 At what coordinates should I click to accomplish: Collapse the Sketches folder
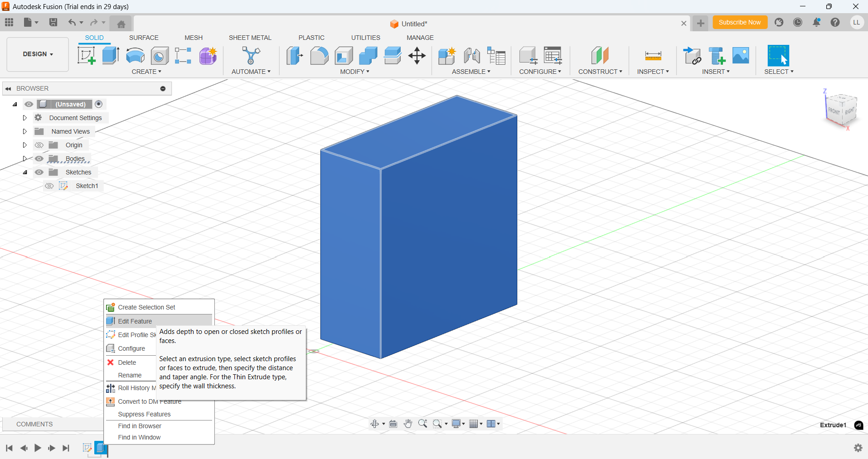click(25, 172)
